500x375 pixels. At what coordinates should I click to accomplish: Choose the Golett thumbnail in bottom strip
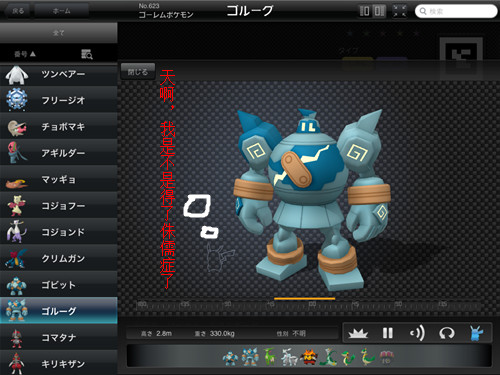pos(230,357)
